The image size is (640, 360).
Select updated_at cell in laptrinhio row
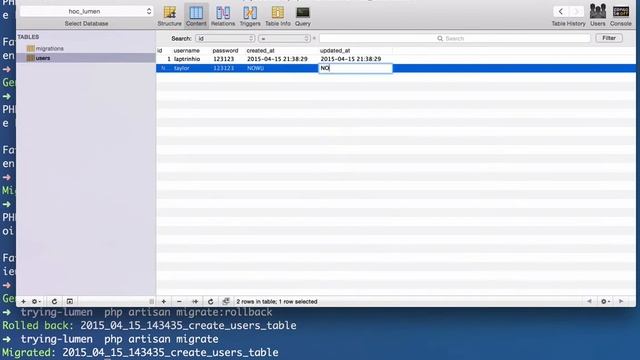point(351,59)
